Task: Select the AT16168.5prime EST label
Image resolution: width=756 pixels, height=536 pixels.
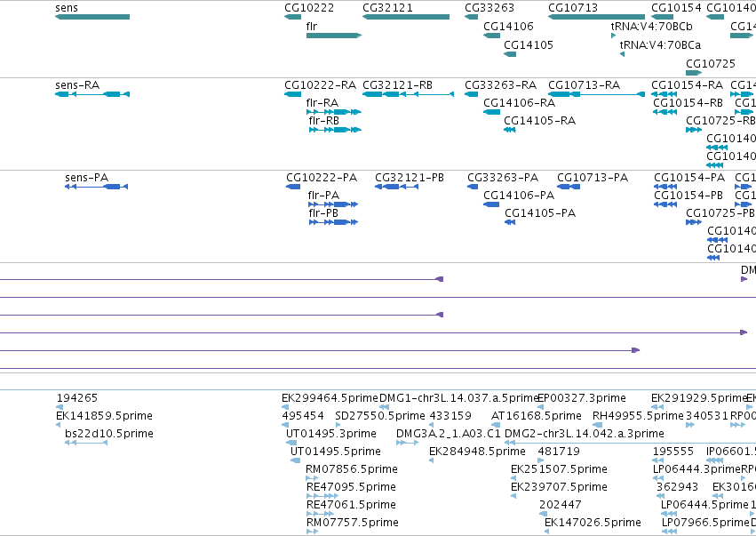Action: 537,416
